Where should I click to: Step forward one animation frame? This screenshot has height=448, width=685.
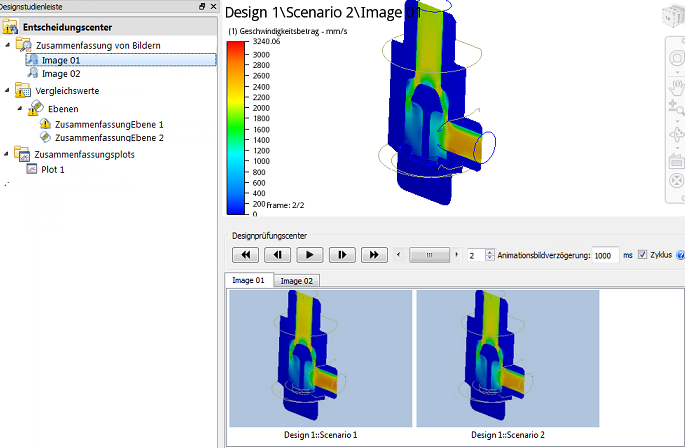(x=342, y=255)
